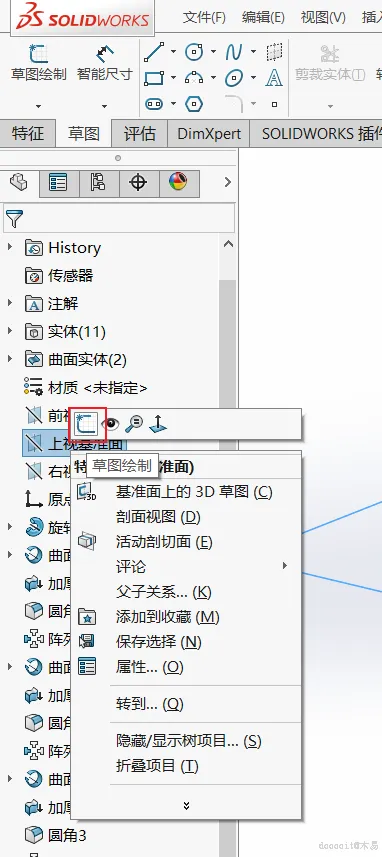Open the DisplayManager color ball tab

(179, 183)
